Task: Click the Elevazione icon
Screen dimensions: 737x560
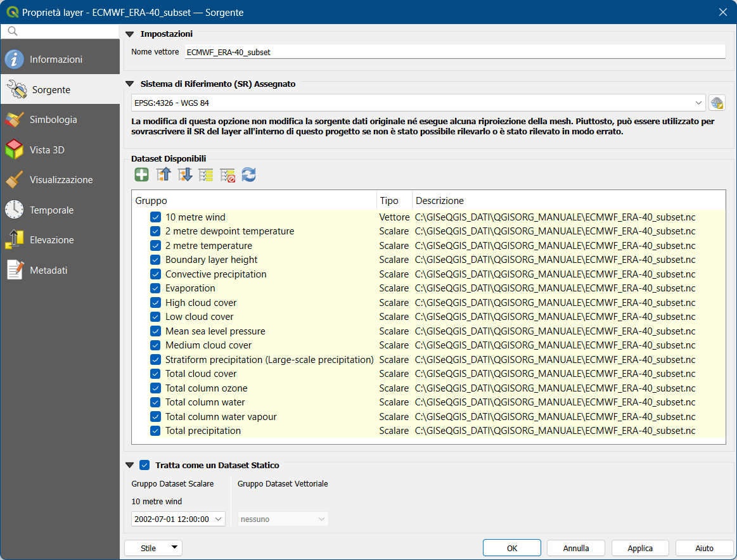Action: click(x=14, y=239)
